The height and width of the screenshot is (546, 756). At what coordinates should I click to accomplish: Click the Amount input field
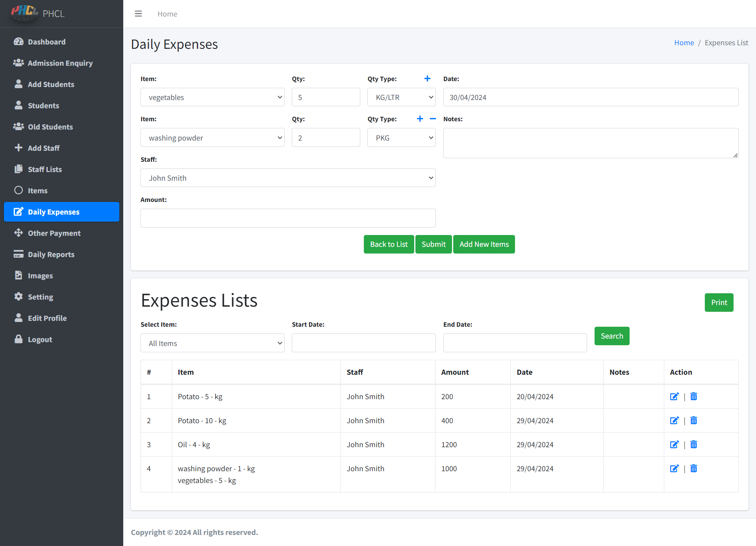pyautogui.click(x=288, y=218)
